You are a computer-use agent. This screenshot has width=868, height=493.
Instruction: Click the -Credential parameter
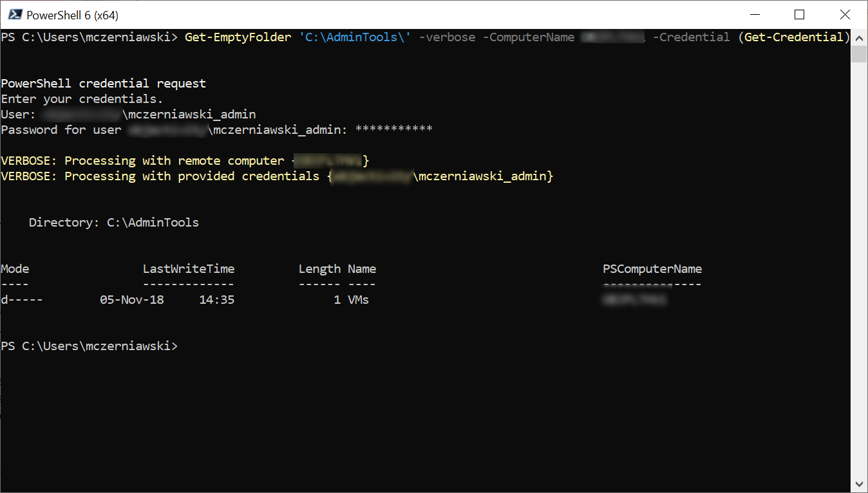692,37
